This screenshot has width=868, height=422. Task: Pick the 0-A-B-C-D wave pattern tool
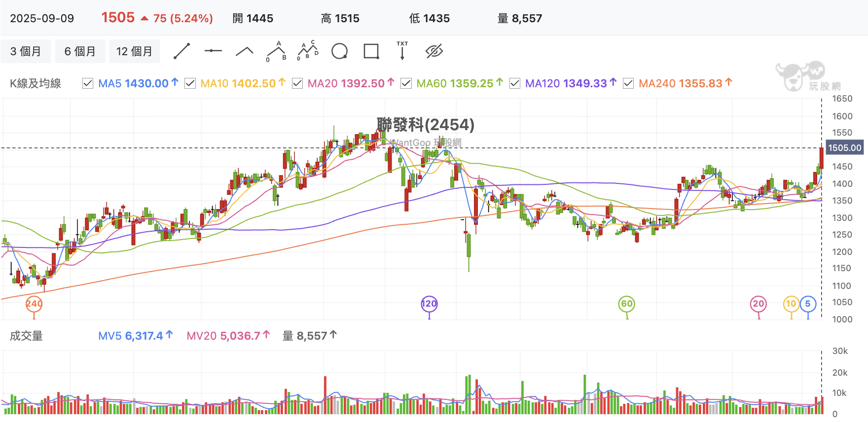(308, 51)
